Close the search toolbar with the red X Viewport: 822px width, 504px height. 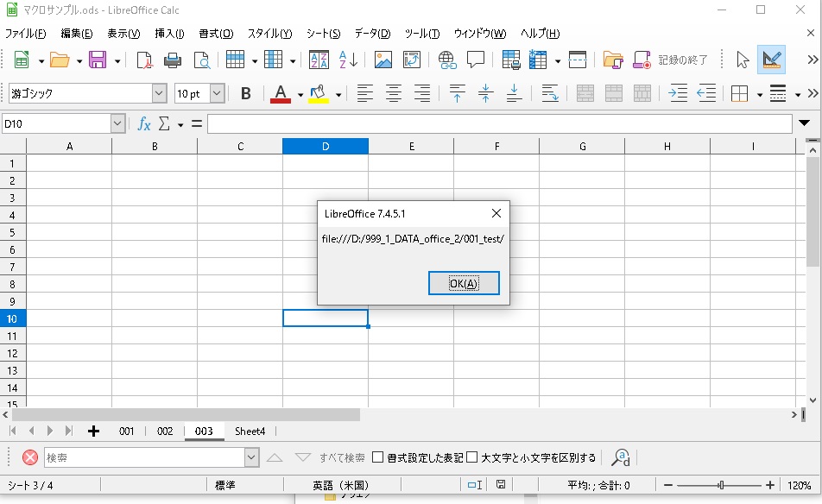[30, 457]
